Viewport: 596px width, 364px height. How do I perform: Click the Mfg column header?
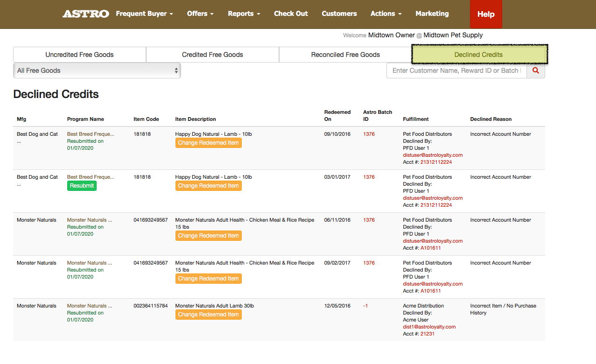coord(21,119)
